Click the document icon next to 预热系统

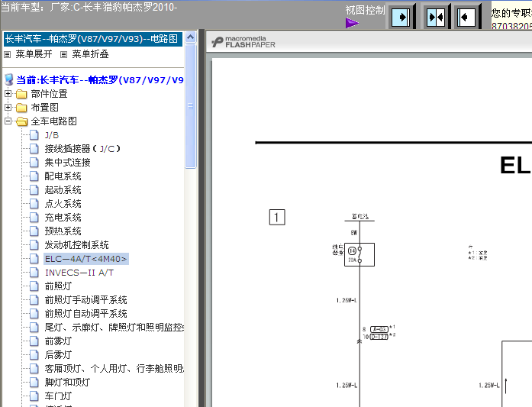tap(34, 231)
